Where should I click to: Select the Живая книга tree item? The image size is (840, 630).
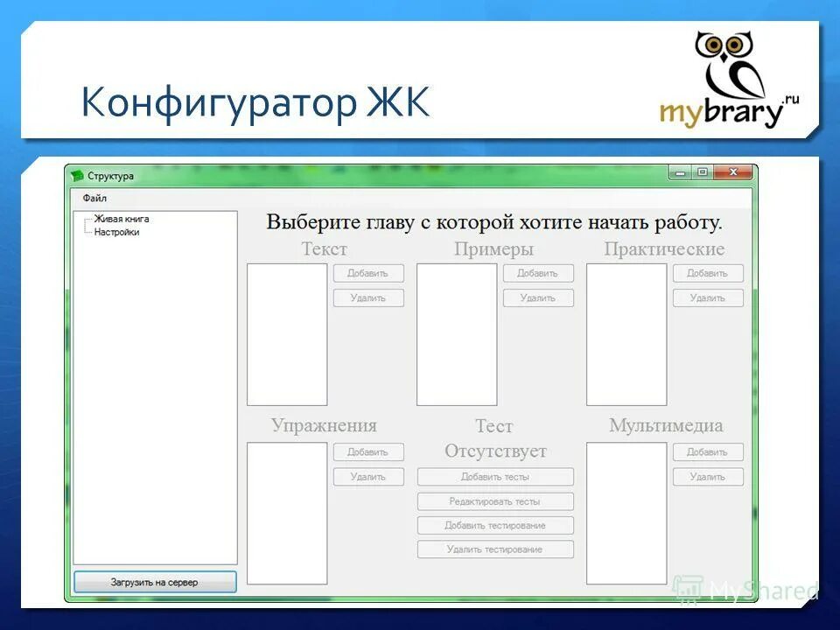pyautogui.click(x=120, y=220)
